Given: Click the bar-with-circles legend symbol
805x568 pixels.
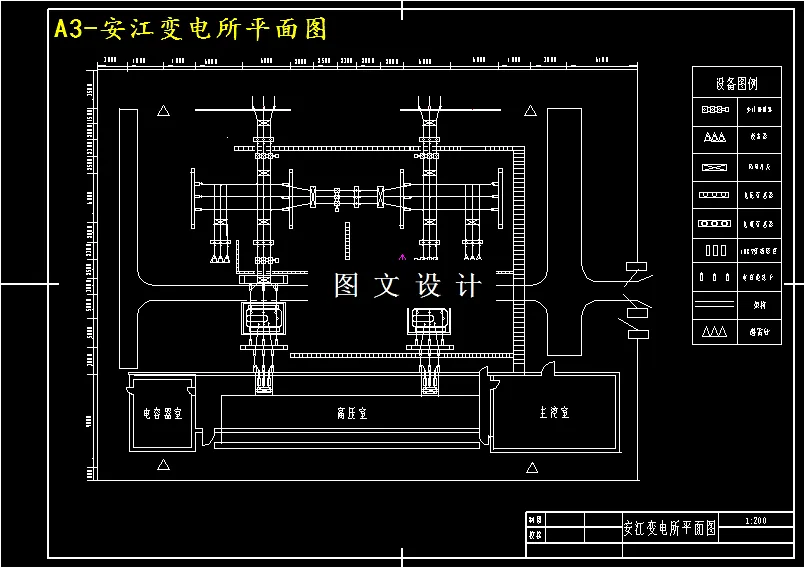Looking at the screenshot, I should (x=714, y=223).
